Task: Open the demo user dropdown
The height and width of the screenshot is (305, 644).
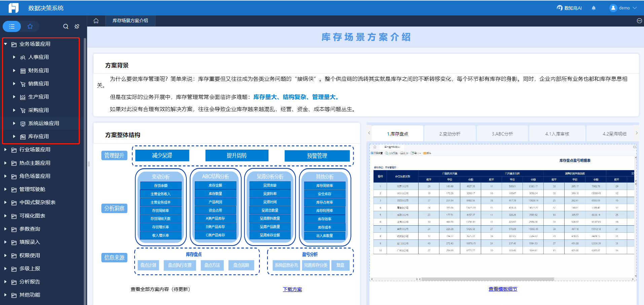Action: (x=623, y=8)
